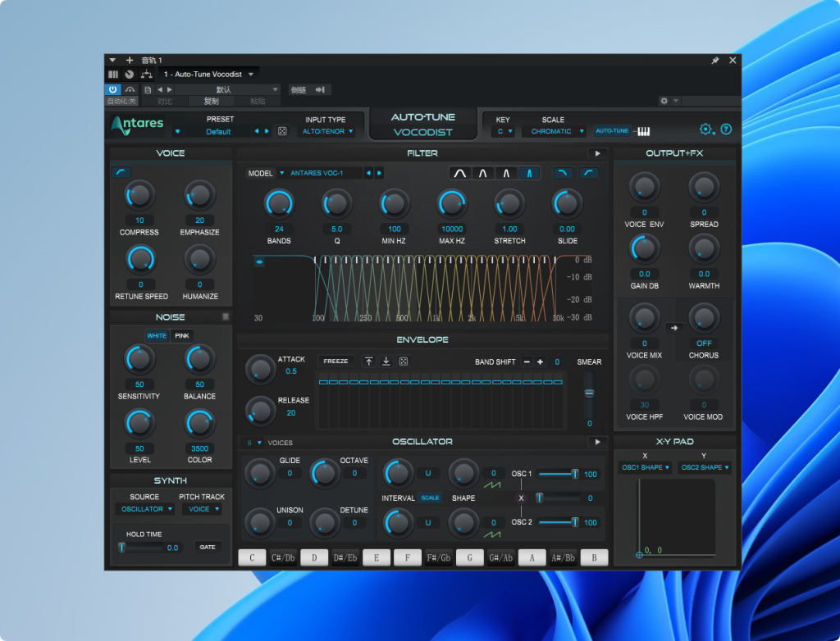Select WHITE noise type
This screenshot has height=641, width=840.
point(157,336)
